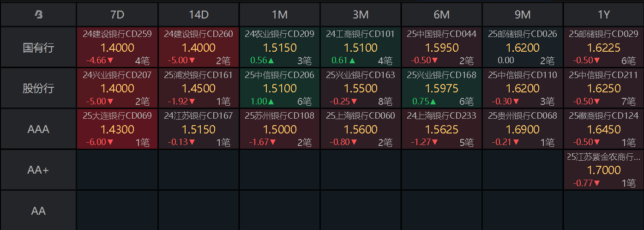Click the AAA row label
This screenshot has height=230, width=644.
click(x=38, y=129)
